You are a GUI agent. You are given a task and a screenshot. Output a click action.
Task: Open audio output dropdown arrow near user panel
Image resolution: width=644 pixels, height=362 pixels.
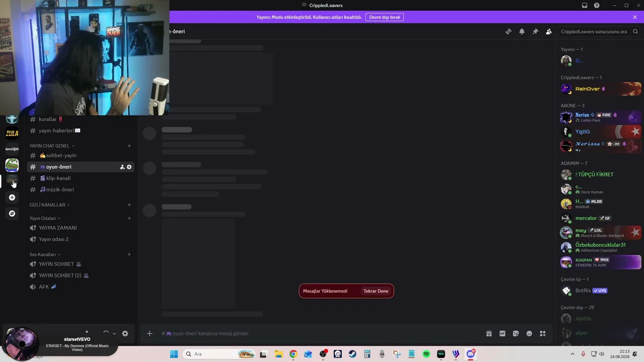tap(114, 333)
